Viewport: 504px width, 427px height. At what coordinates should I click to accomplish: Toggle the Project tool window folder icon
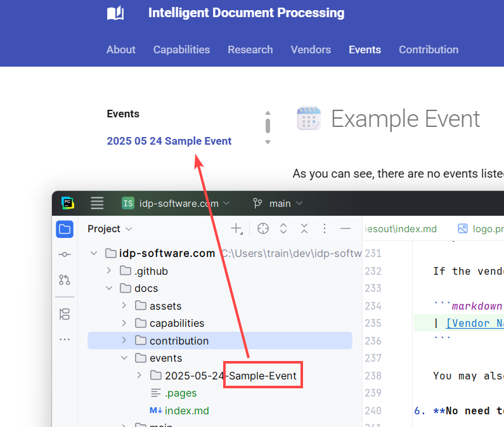click(65, 229)
